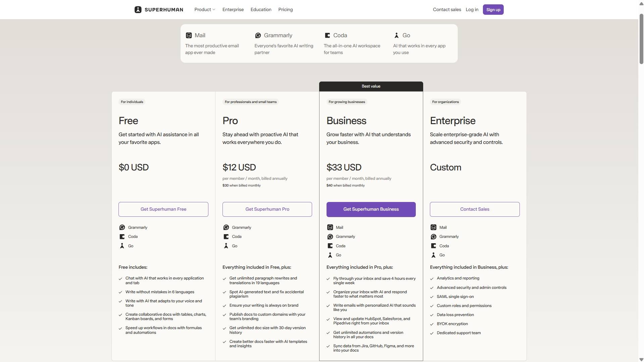Select the Grammarly product card title
This screenshot has height=362, width=644.
[x=278, y=36]
